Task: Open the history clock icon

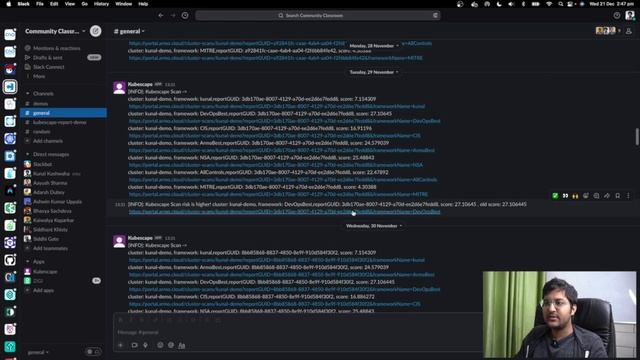Action: pyautogui.click(x=185, y=16)
